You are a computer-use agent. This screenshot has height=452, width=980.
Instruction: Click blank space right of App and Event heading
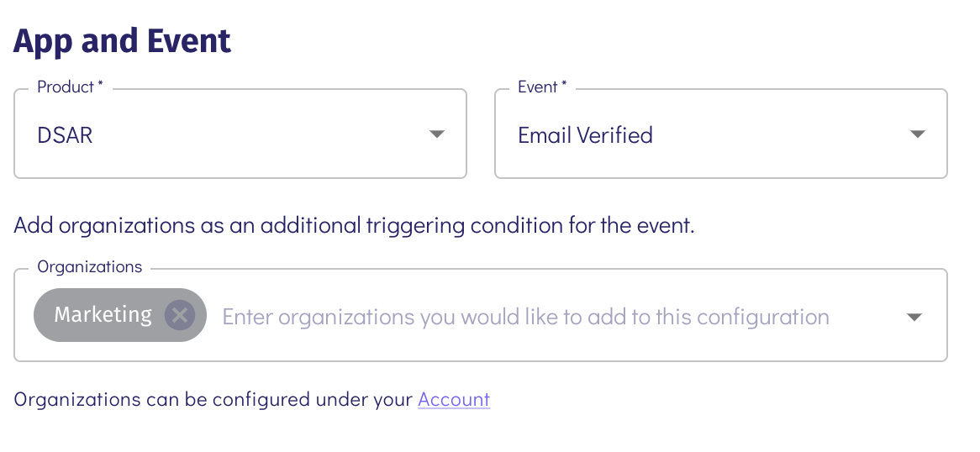point(588,40)
